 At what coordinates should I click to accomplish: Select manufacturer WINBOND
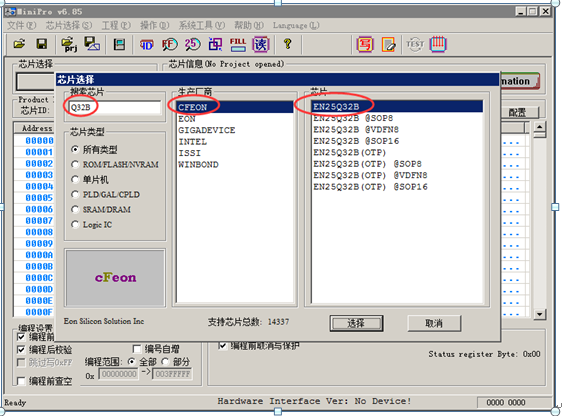point(235,164)
